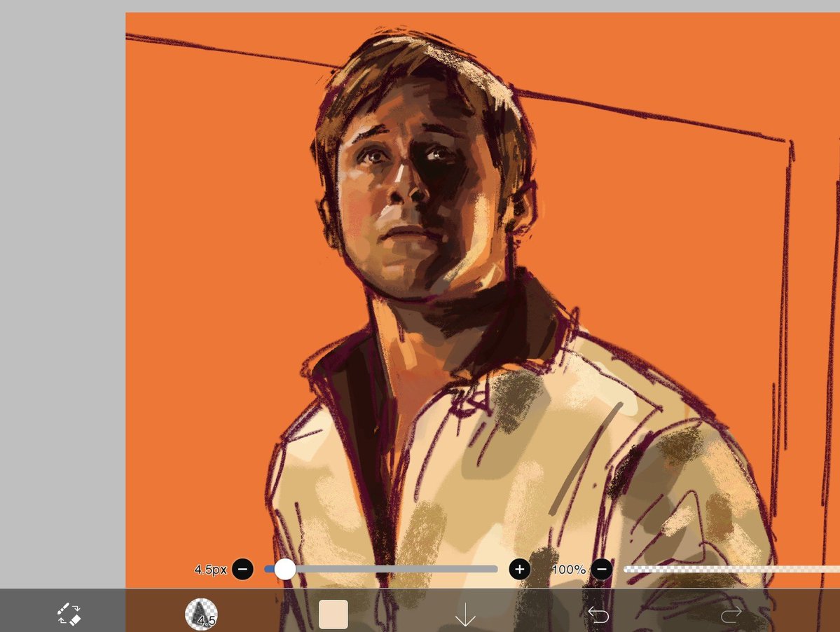Switch between brush and eraser tool
The width and height of the screenshot is (840, 632).
pos(69,614)
